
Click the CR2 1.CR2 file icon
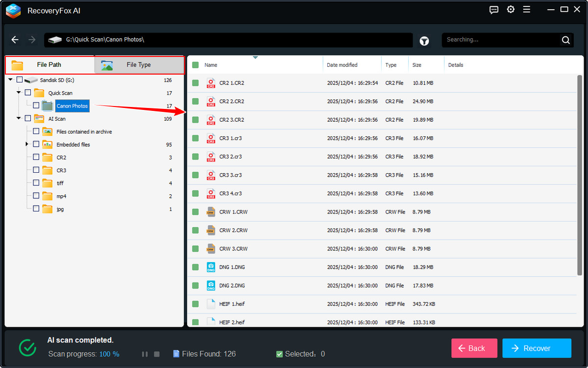[x=211, y=83]
